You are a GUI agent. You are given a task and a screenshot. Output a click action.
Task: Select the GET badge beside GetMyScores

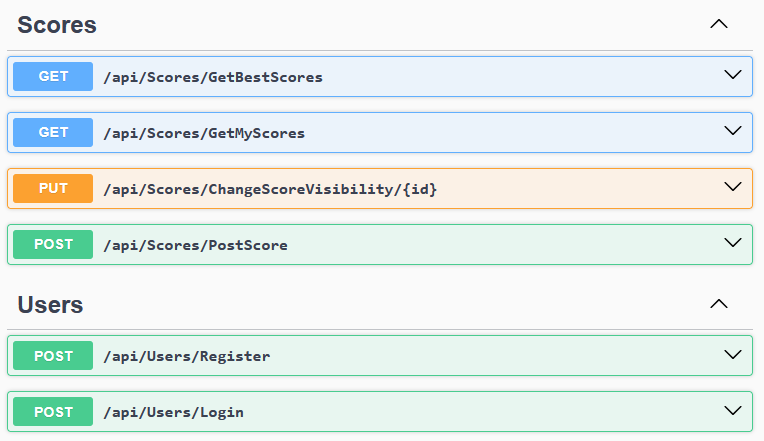click(x=53, y=133)
